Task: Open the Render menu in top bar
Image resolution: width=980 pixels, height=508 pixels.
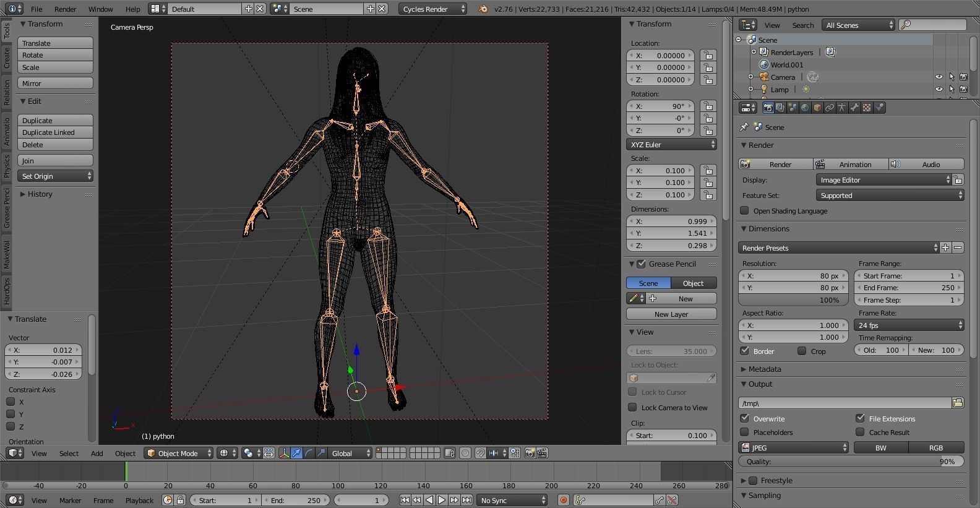Action: click(x=65, y=9)
